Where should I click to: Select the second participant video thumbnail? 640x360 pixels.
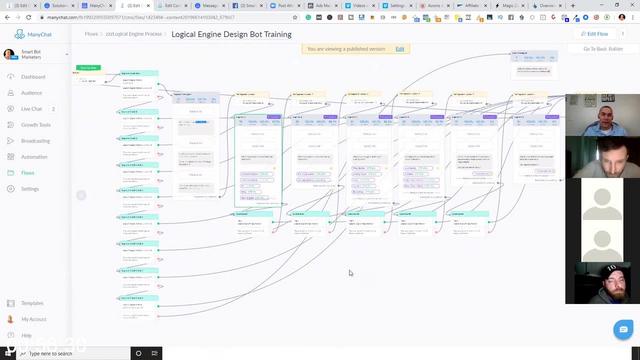pyautogui.click(x=602, y=157)
